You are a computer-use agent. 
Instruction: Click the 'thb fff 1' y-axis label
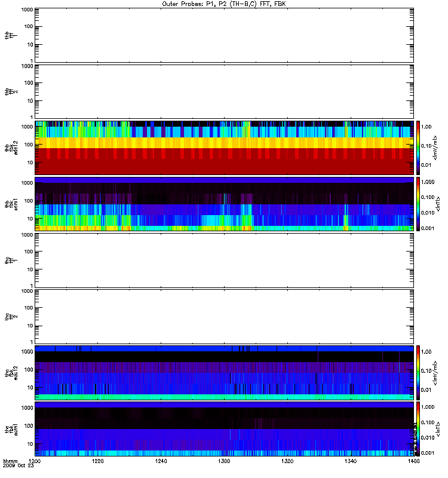11,35
